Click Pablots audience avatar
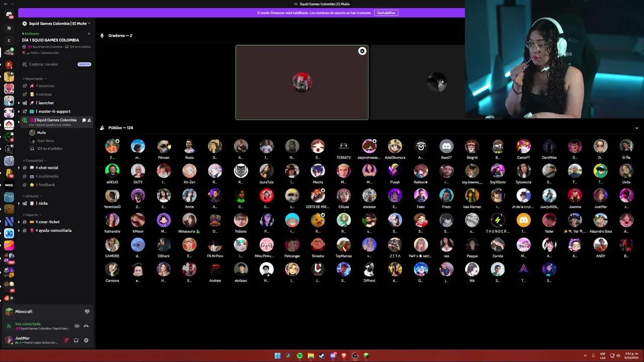This screenshot has width=644, height=362. (240, 220)
